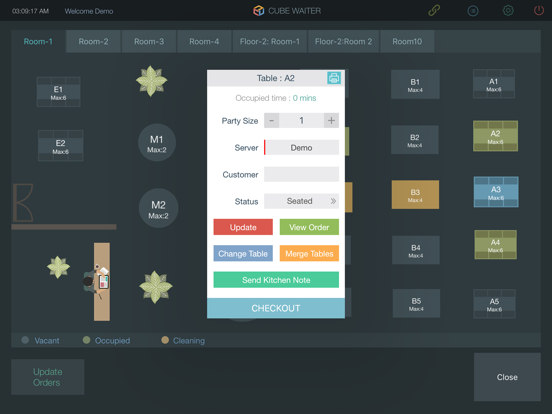The image size is (552, 414).
Task: Click the link chain icon in header
Action: [x=434, y=11]
